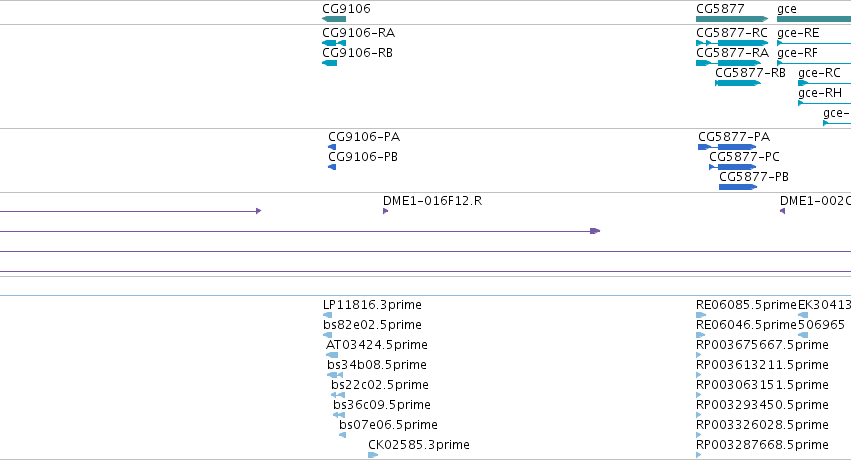Open the RP003326028.5prime EST label
The width and height of the screenshot is (851, 460).
pyautogui.click(x=763, y=425)
